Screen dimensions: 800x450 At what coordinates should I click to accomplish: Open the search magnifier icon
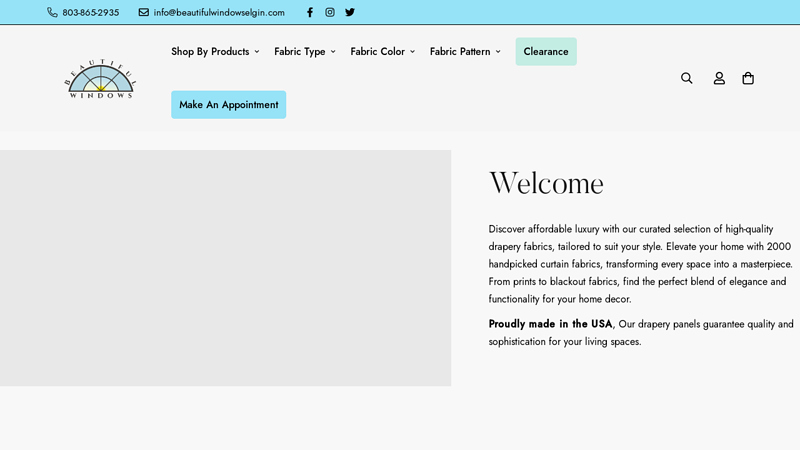(687, 78)
